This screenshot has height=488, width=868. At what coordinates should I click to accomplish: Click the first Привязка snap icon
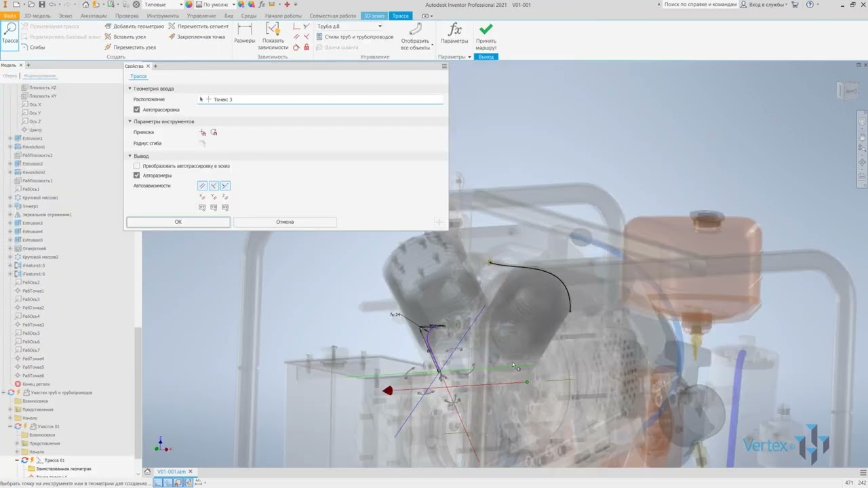[203, 132]
